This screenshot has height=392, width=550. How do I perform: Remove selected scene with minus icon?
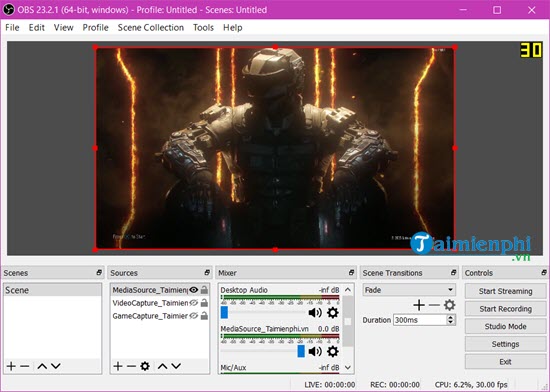pos(25,366)
